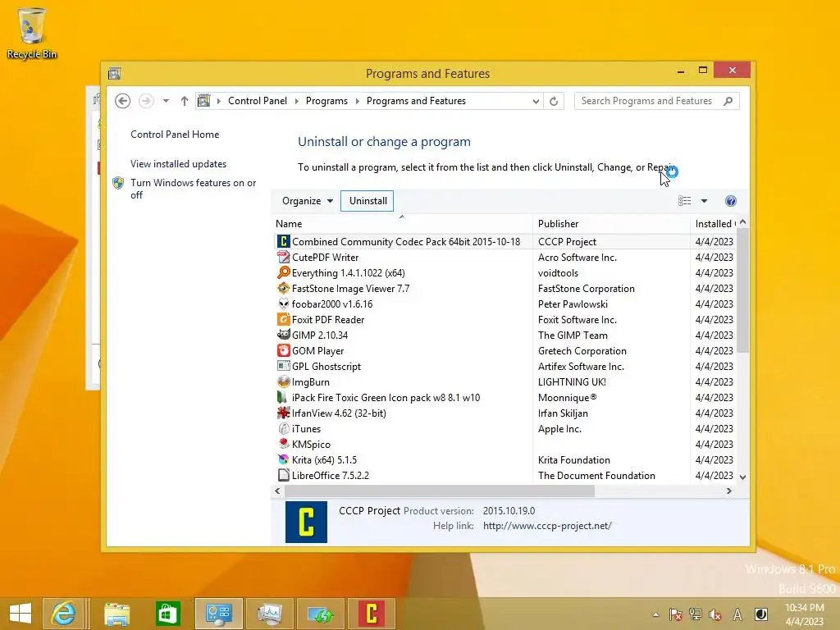Screen dimensions: 840x630
Task: Click the LibreOffice 7.5.2.2 icon
Action: (x=283, y=475)
